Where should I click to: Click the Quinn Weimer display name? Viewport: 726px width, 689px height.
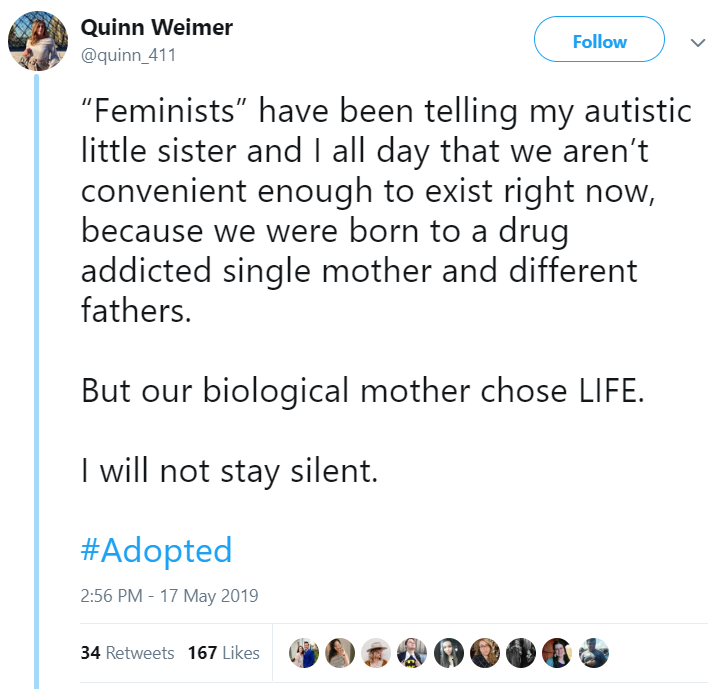(x=156, y=28)
